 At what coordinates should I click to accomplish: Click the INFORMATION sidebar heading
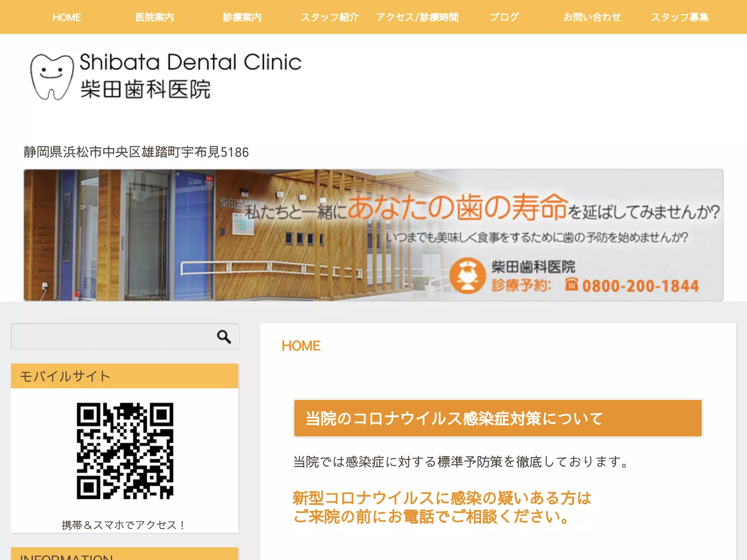124,554
